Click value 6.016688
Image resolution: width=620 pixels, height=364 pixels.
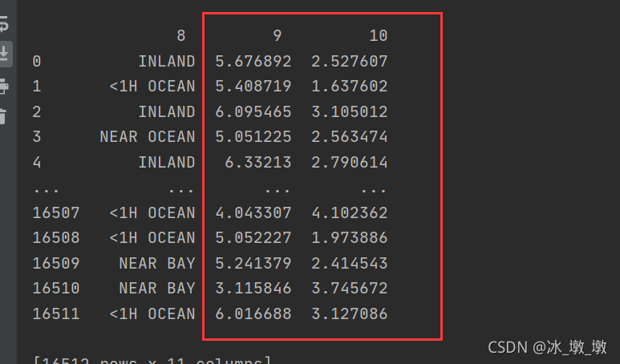(253, 313)
